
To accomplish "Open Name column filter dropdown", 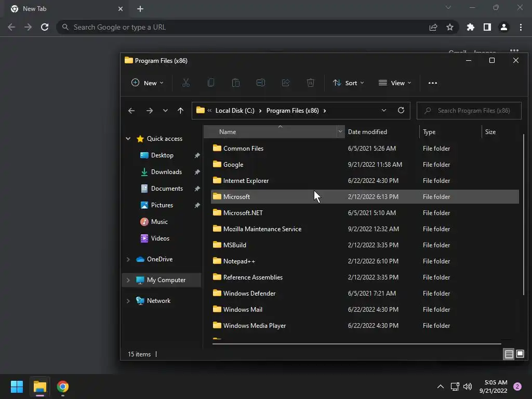I will (340, 131).
